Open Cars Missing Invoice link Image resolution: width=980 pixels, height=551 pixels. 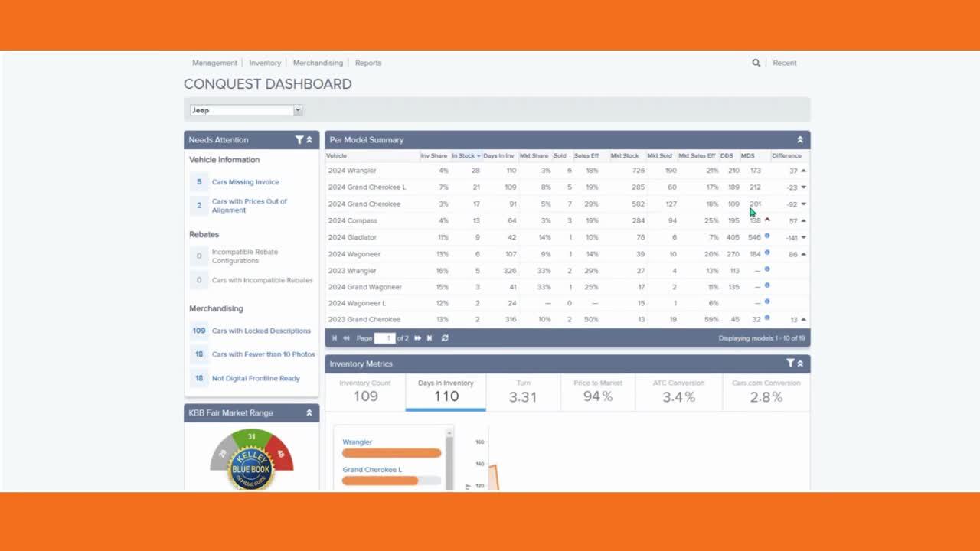pyautogui.click(x=245, y=182)
